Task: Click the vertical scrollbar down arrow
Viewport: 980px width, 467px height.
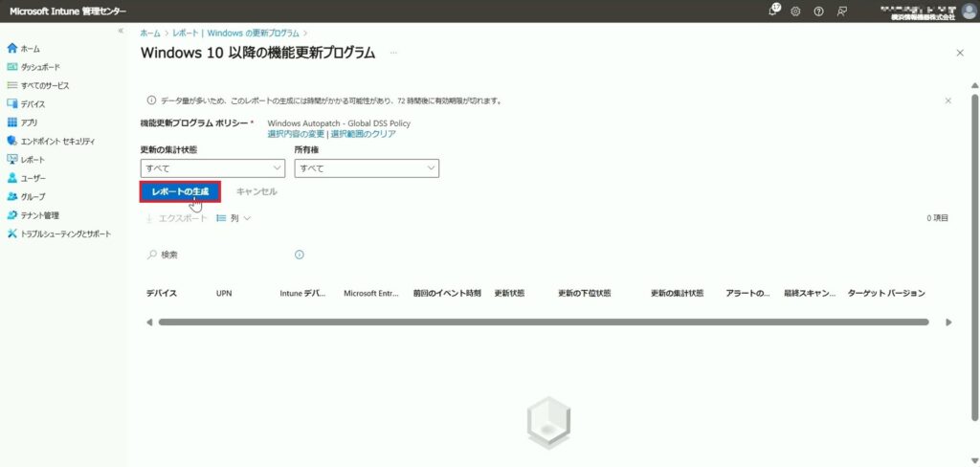Action: 973,461
